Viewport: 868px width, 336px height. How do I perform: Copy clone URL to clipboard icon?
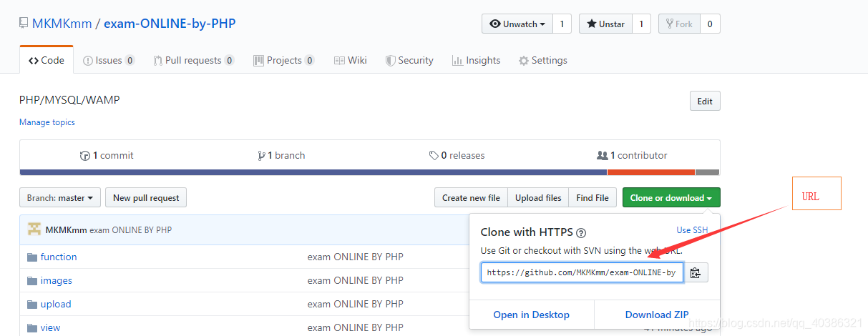point(695,272)
